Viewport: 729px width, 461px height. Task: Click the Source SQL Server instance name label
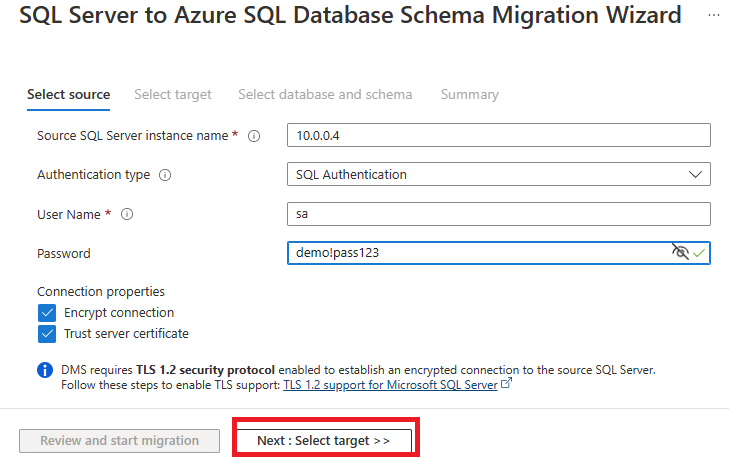(133, 136)
